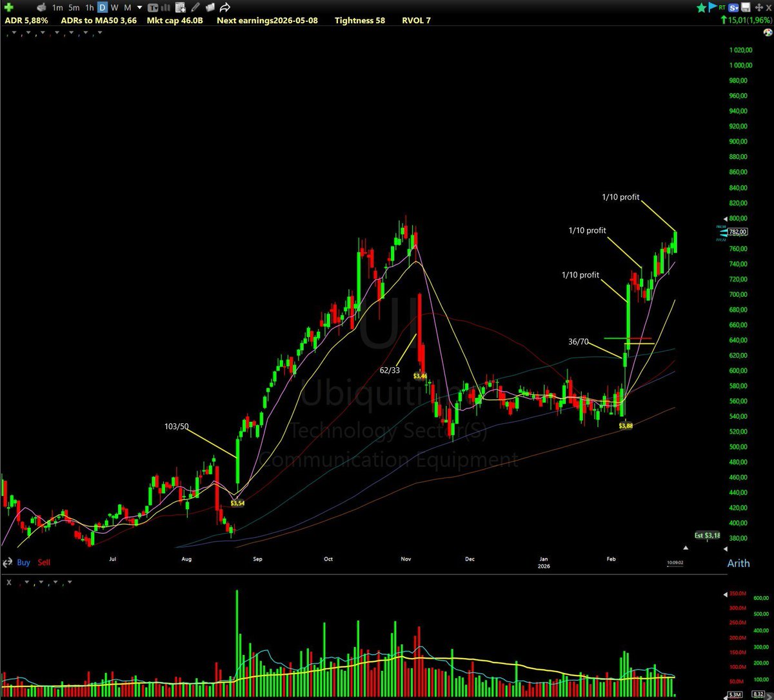Close the volume panel with X
Viewport: 774px width, 700px height.
9,583
